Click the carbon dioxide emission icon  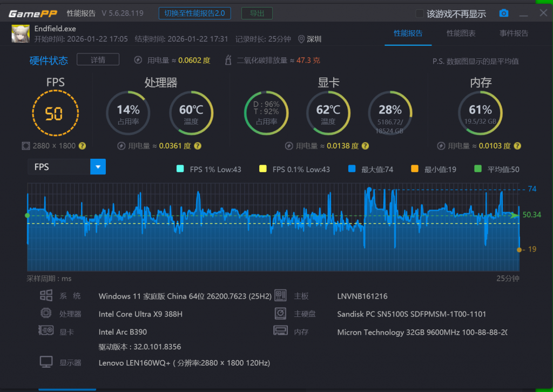click(228, 60)
